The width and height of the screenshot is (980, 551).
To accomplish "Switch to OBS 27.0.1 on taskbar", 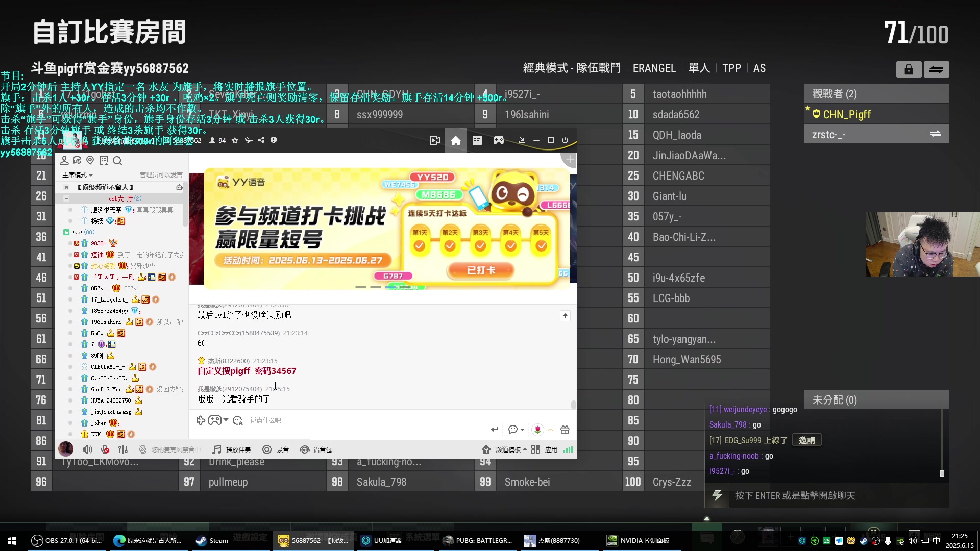I will tap(66, 541).
